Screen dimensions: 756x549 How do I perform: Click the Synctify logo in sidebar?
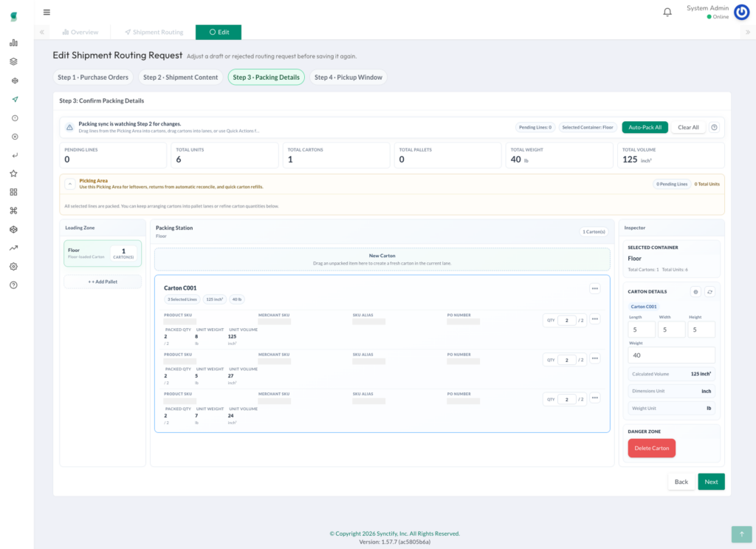[x=14, y=17]
